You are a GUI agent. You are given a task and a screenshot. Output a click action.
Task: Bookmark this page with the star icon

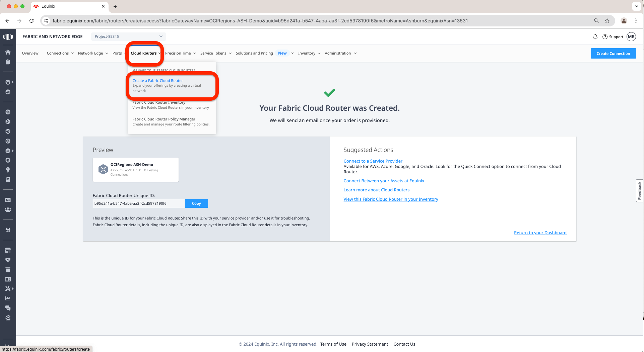point(607,21)
